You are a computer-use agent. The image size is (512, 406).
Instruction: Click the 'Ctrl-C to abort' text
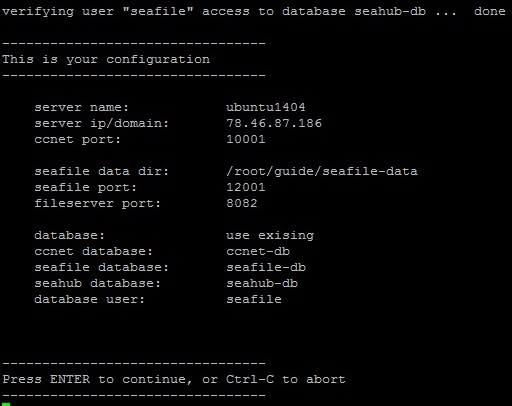[x=286, y=379]
